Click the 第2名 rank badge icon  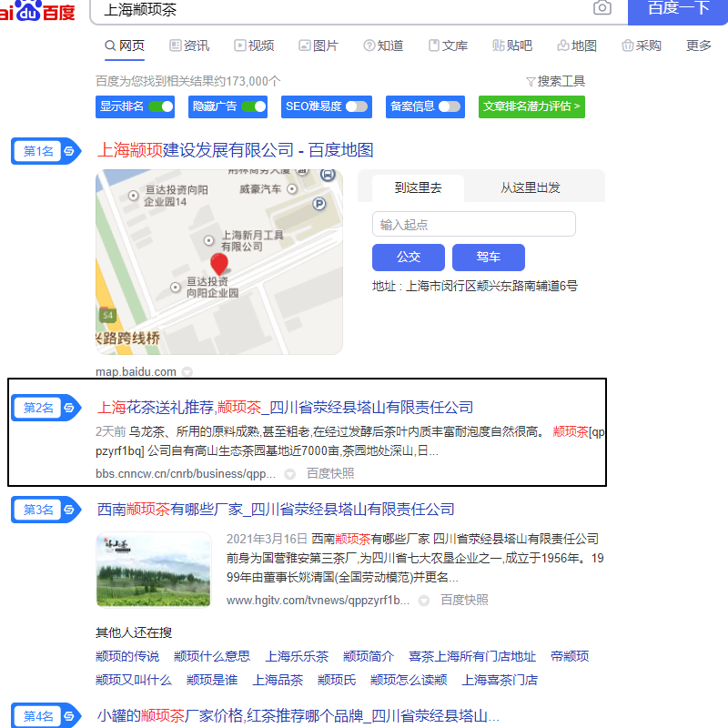pyautogui.click(x=46, y=408)
